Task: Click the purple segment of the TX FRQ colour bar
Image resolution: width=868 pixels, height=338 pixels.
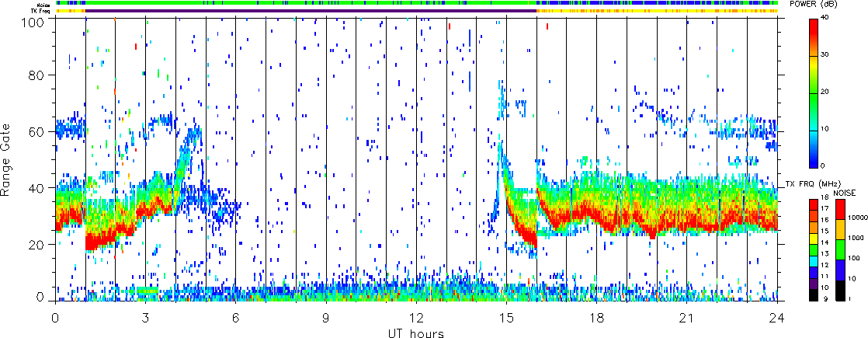Action: click(x=813, y=284)
